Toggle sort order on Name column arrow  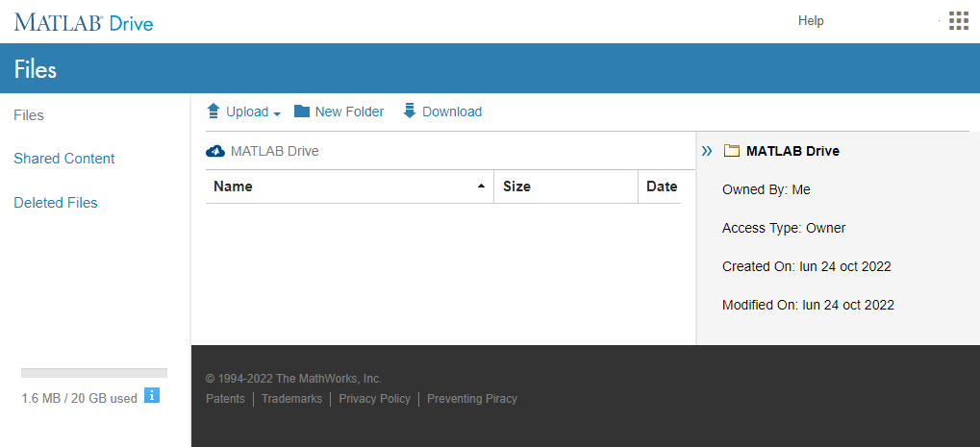[481, 186]
